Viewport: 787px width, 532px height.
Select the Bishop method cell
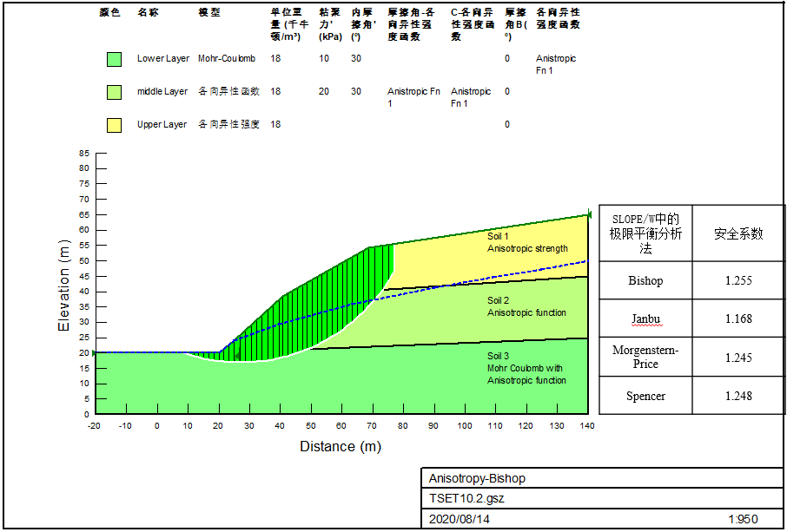click(645, 280)
